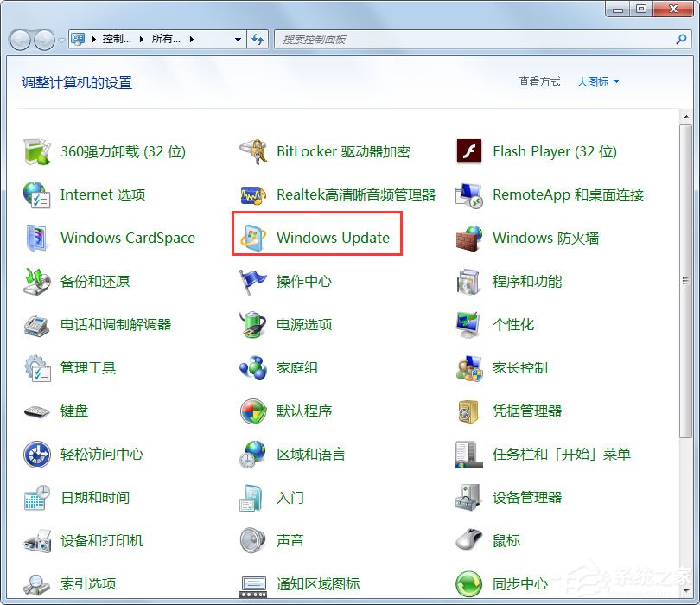700x605 pixels.
Task: Click the back navigation arrow
Action: (19, 39)
